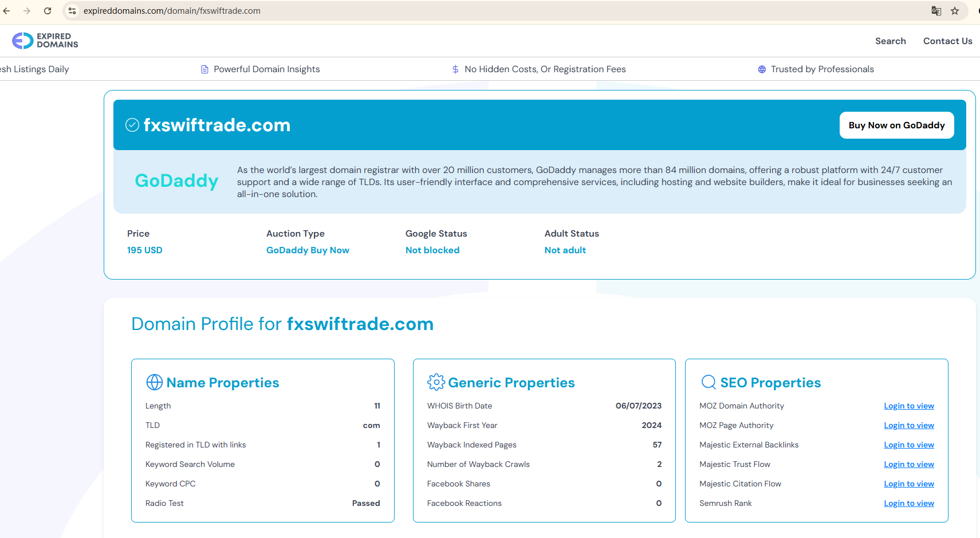Click the fxswiftrade.com banner heading
Viewport: 980px width, 538px height.
[217, 125]
